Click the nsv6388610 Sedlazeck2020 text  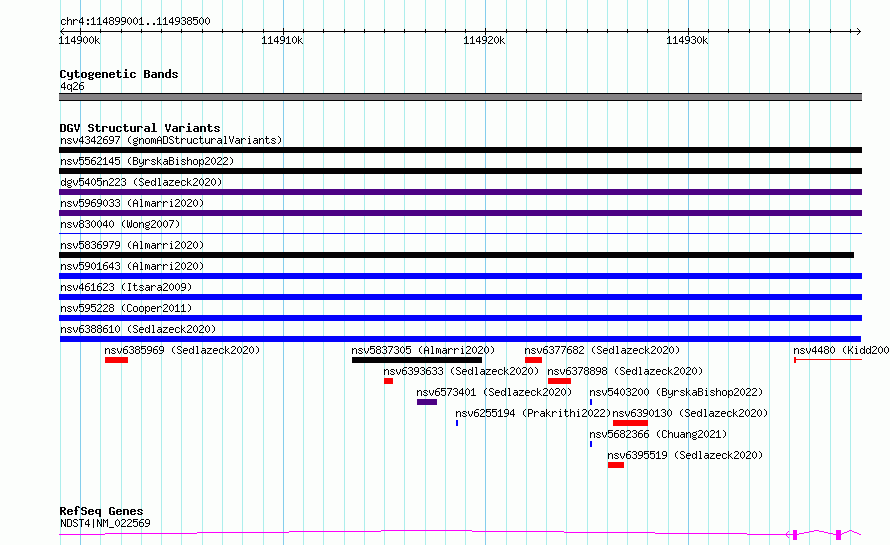click(138, 329)
